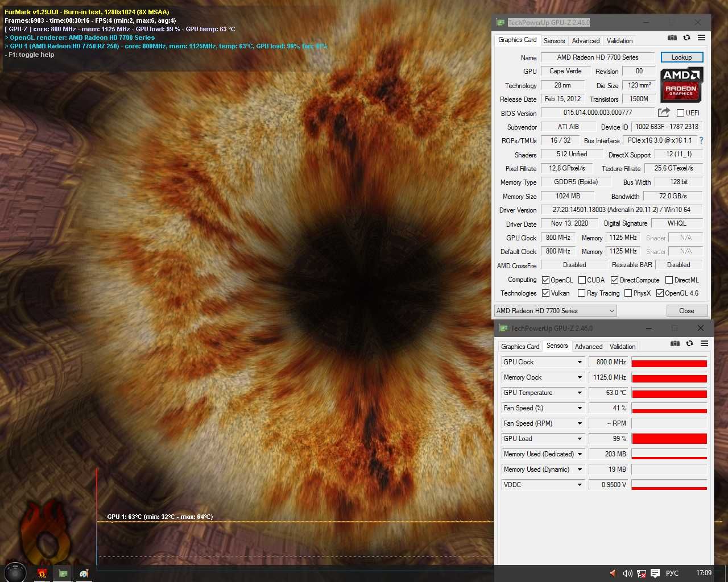Image resolution: width=728 pixels, height=582 pixels.
Task: Click the Memory Size value 1024 MB
Action: click(568, 196)
